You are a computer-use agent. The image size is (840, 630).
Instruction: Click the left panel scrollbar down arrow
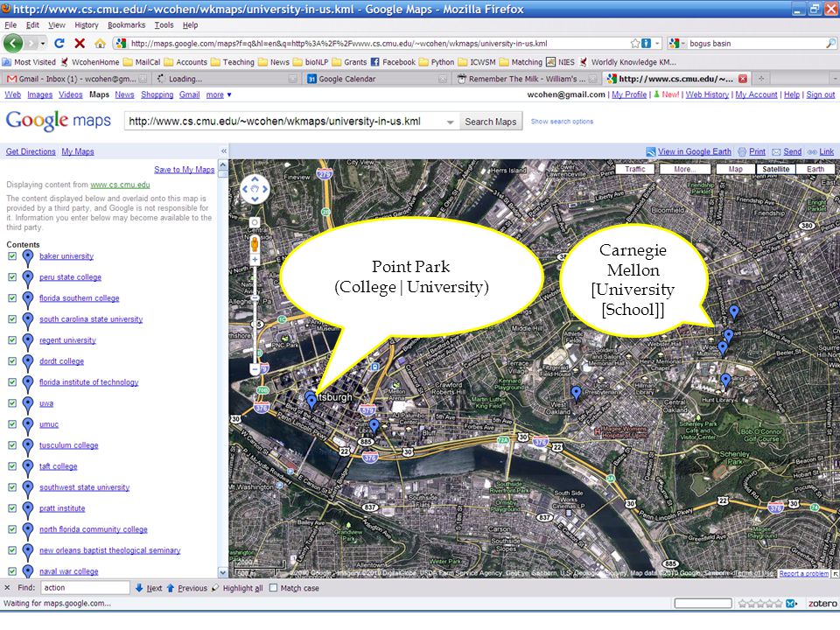tap(223, 572)
